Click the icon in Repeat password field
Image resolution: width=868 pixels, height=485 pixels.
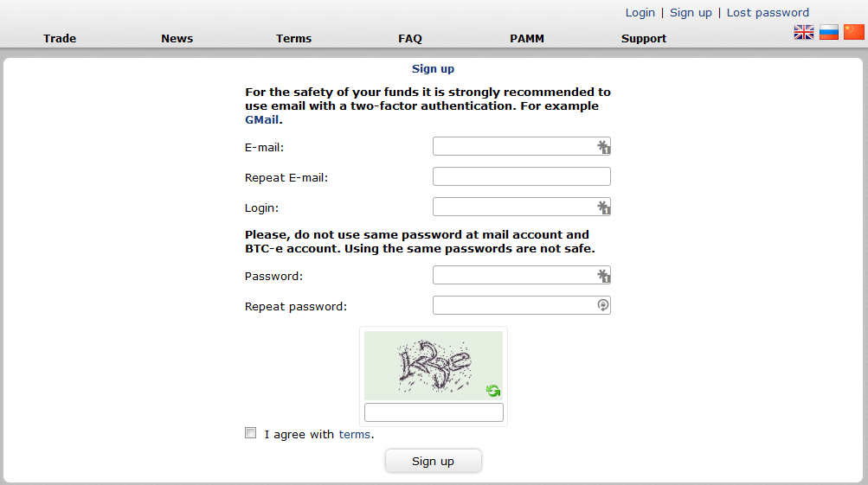[x=603, y=305]
